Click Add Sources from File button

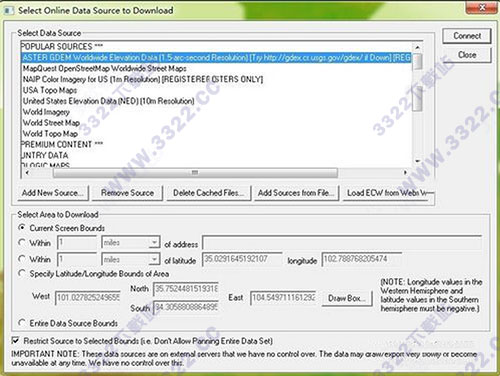coord(296,193)
